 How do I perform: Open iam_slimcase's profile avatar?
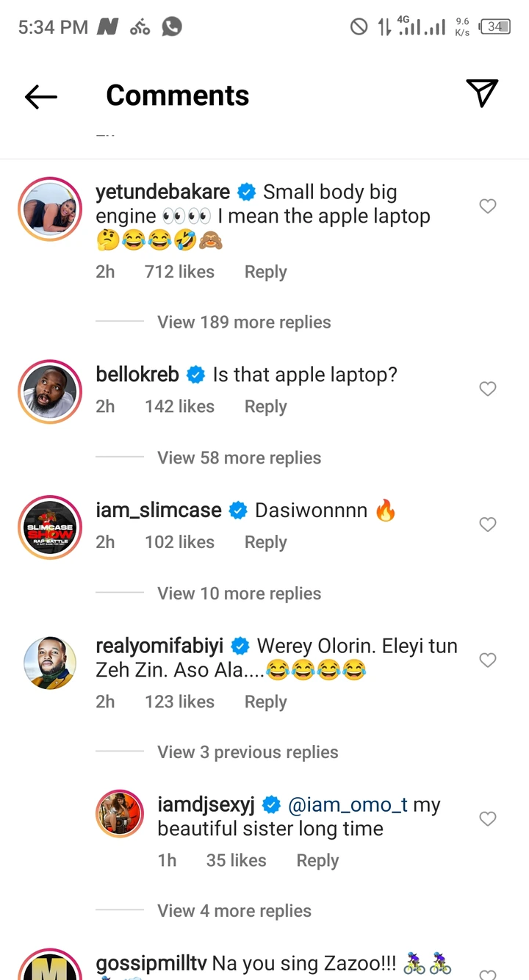[x=49, y=527]
